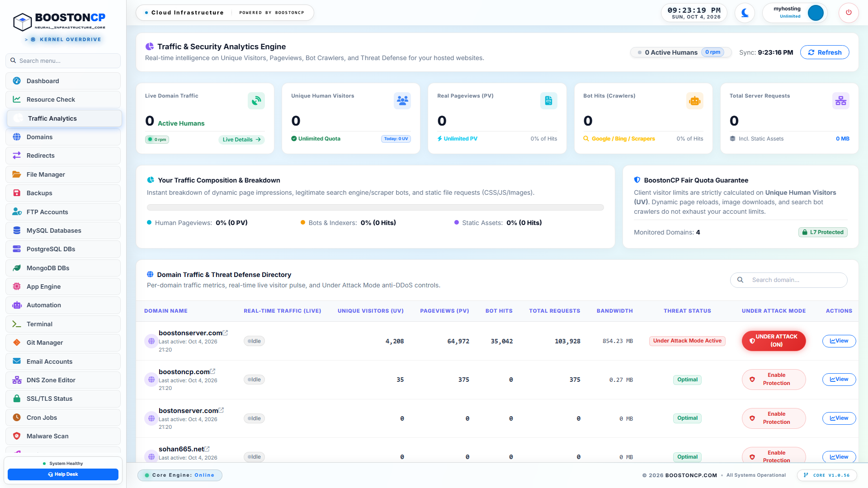Click the Search menu input field

tap(63, 61)
